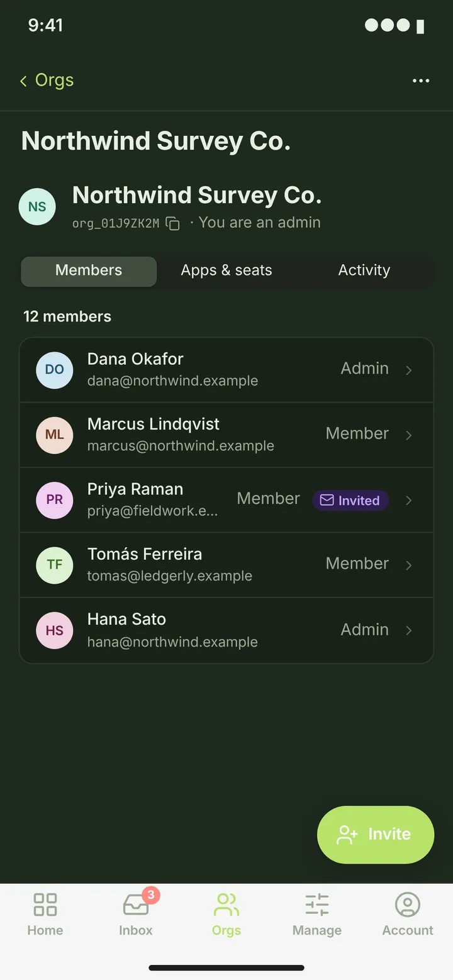Open Priya Raman's PR avatar

[55, 500]
